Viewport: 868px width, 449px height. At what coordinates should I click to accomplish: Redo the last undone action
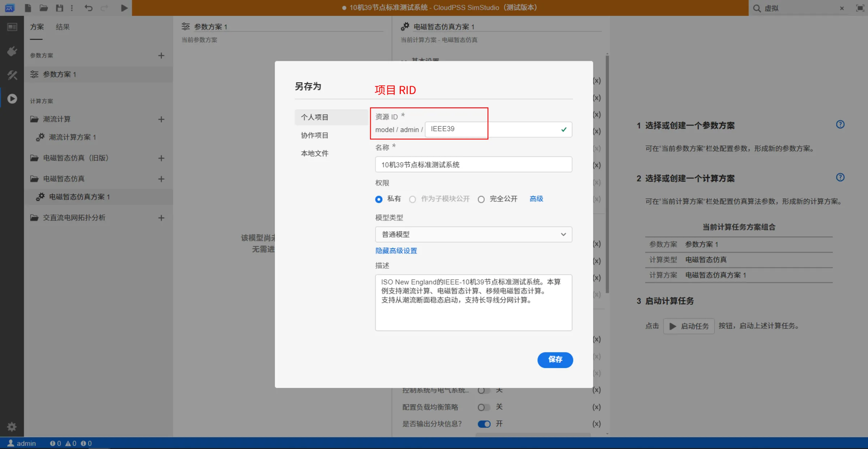[104, 8]
